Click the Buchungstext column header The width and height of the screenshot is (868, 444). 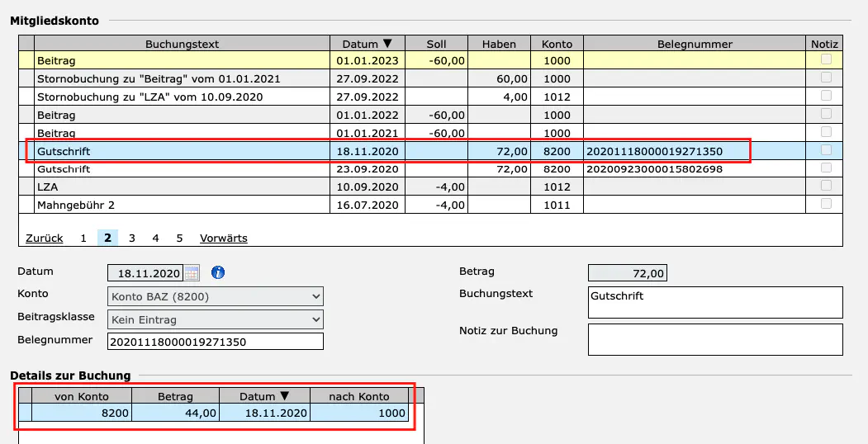pos(183,45)
